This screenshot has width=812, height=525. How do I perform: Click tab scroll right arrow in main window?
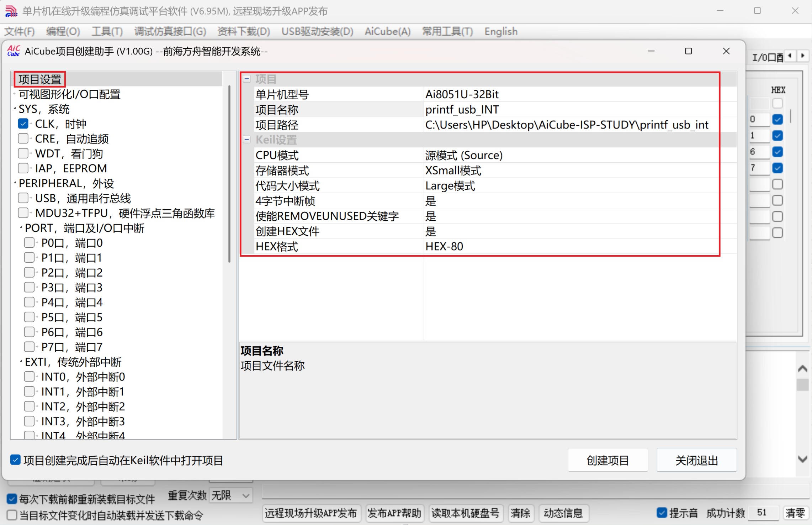pyautogui.click(x=802, y=56)
